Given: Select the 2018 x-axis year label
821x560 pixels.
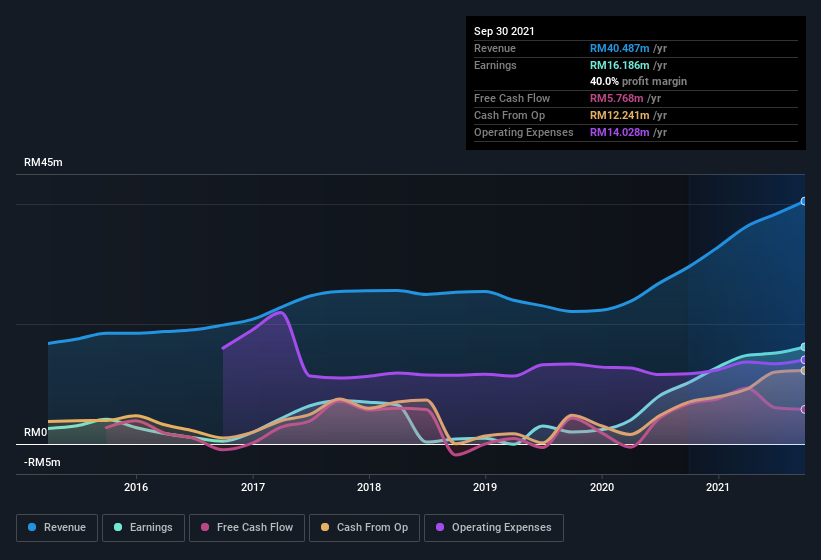Looking at the screenshot, I should pos(369,488).
